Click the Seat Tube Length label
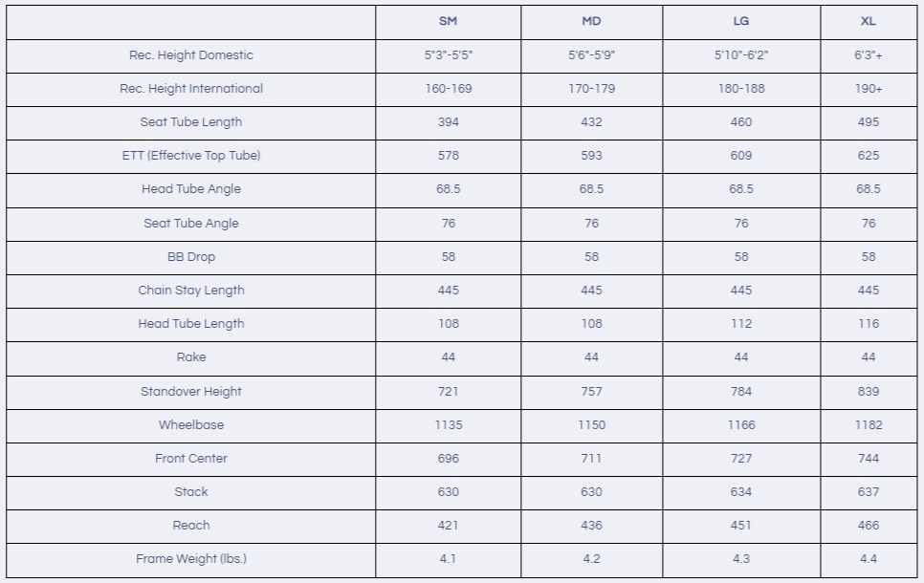 point(191,122)
